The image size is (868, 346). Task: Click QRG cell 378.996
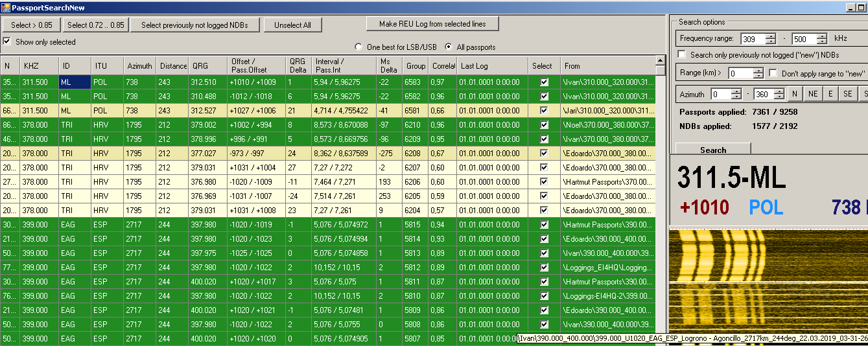tap(208, 139)
